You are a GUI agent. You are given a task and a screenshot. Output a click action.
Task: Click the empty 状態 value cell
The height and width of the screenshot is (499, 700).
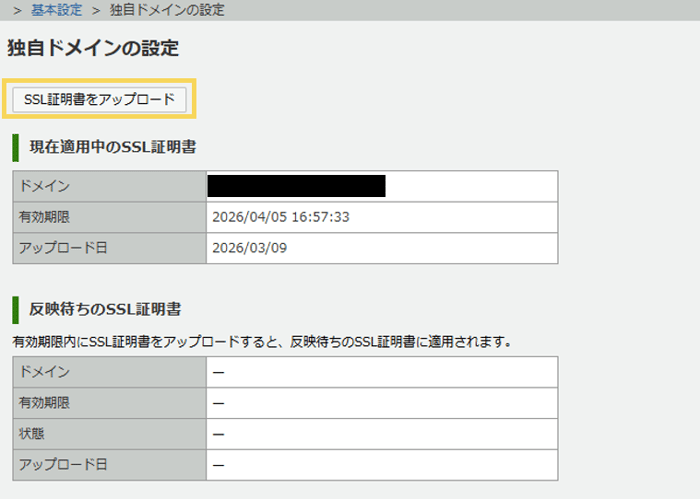click(381, 434)
